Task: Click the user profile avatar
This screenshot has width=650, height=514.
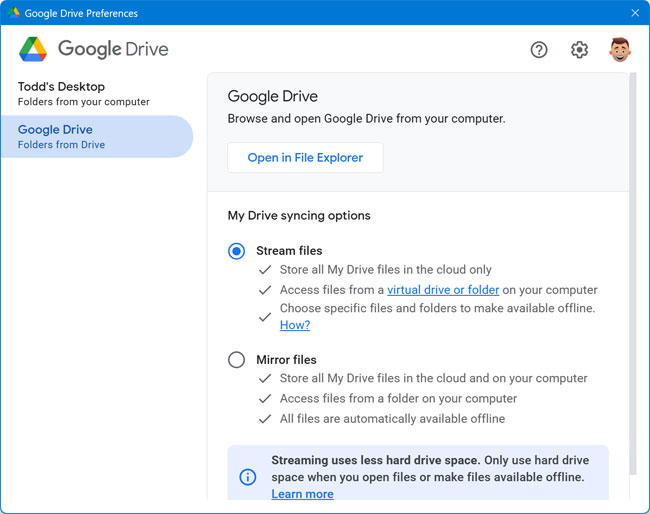Action: coord(620,50)
